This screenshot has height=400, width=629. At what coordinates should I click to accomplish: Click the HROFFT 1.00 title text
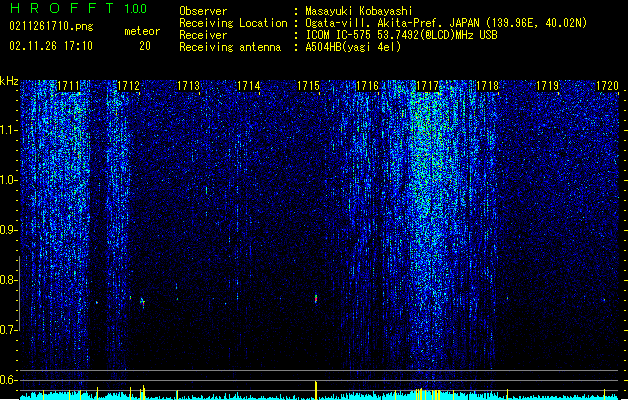(78, 8)
